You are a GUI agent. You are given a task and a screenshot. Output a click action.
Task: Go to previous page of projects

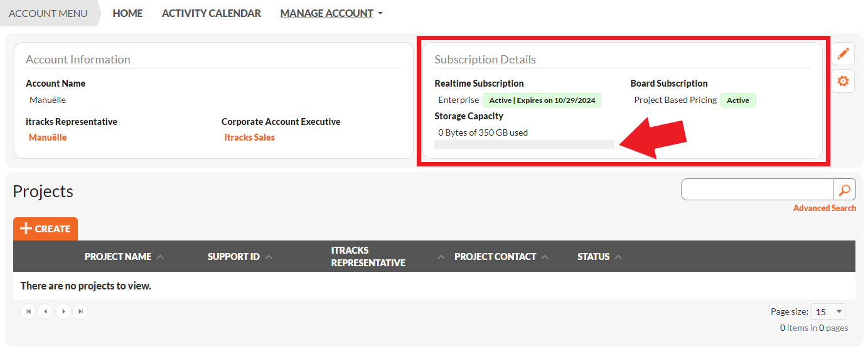46,311
